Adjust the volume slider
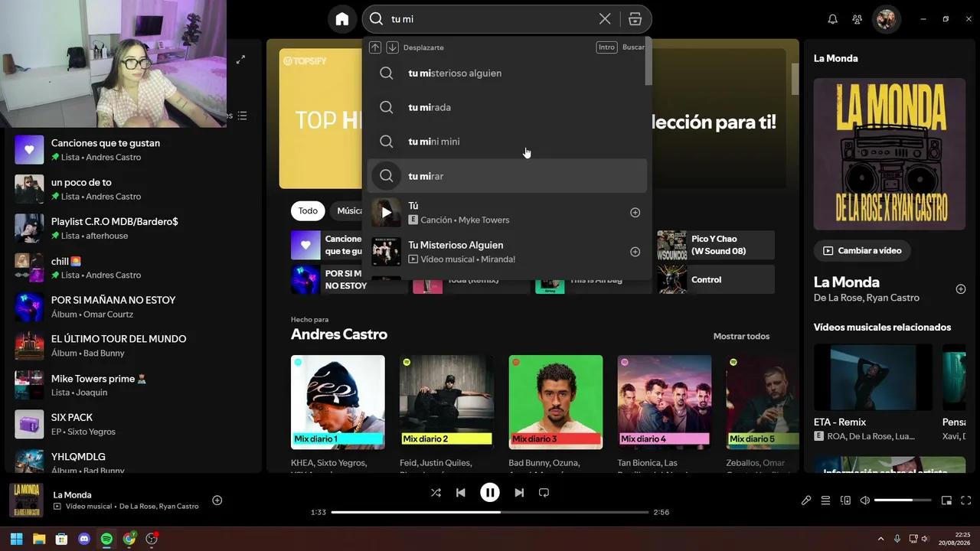 pyautogui.click(x=903, y=500)
